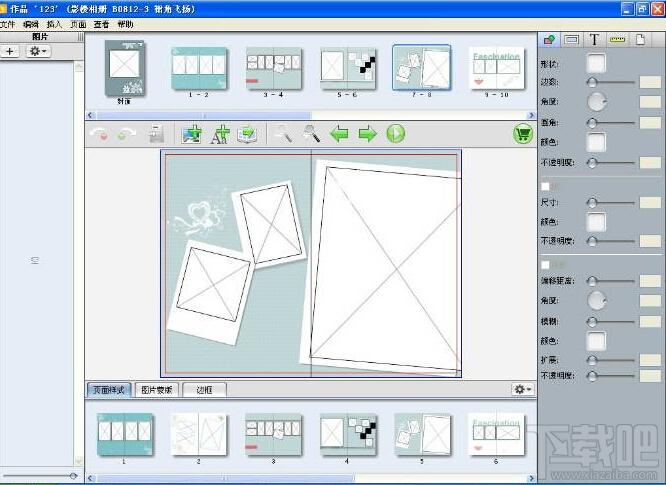Click the undo arrow icon
The height and width of the screenshot is (485, 666).
pyautogui.click(x=100, y=134)
